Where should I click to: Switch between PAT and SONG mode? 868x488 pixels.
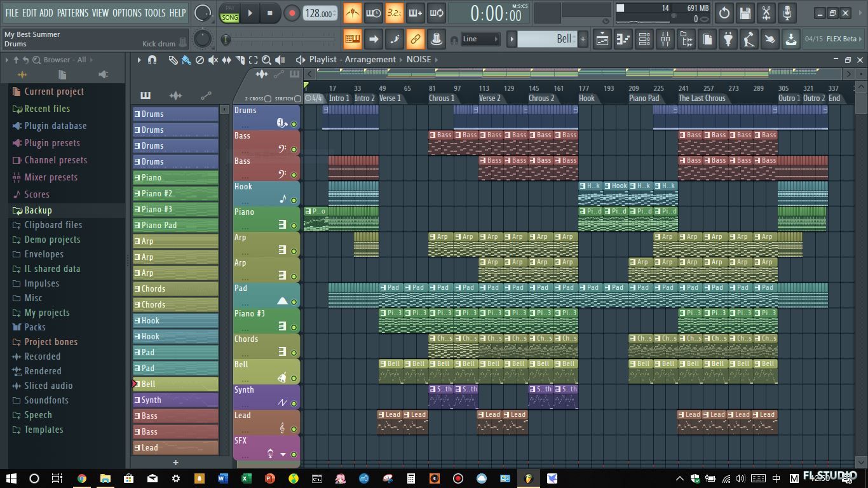click(x=229, y=13)
